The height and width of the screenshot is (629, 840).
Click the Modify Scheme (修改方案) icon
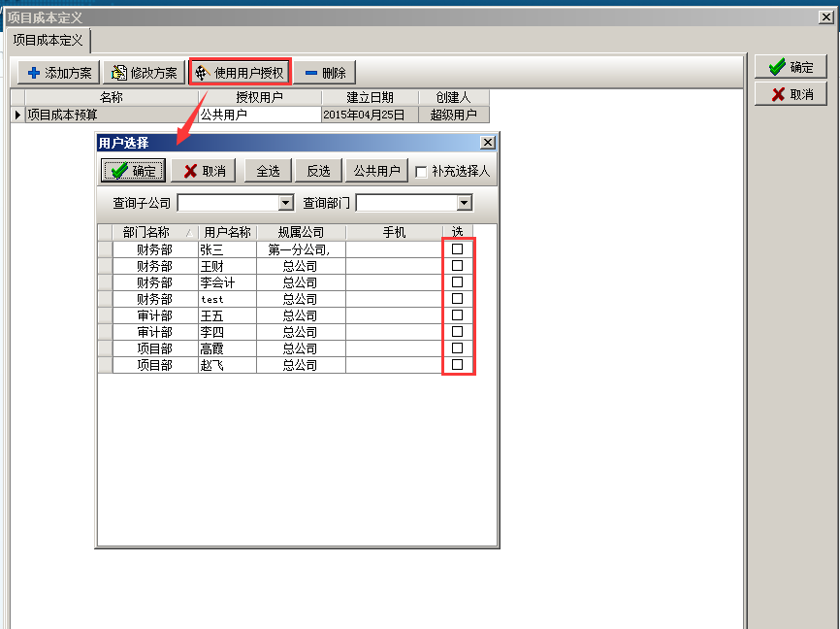point(119,73)
